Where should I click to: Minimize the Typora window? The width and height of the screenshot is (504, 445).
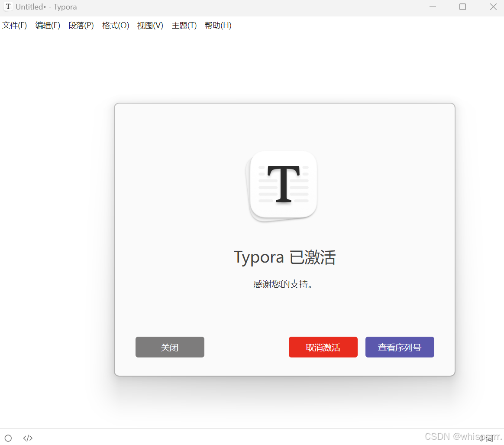pyautogui.click(x=433, y=7)
